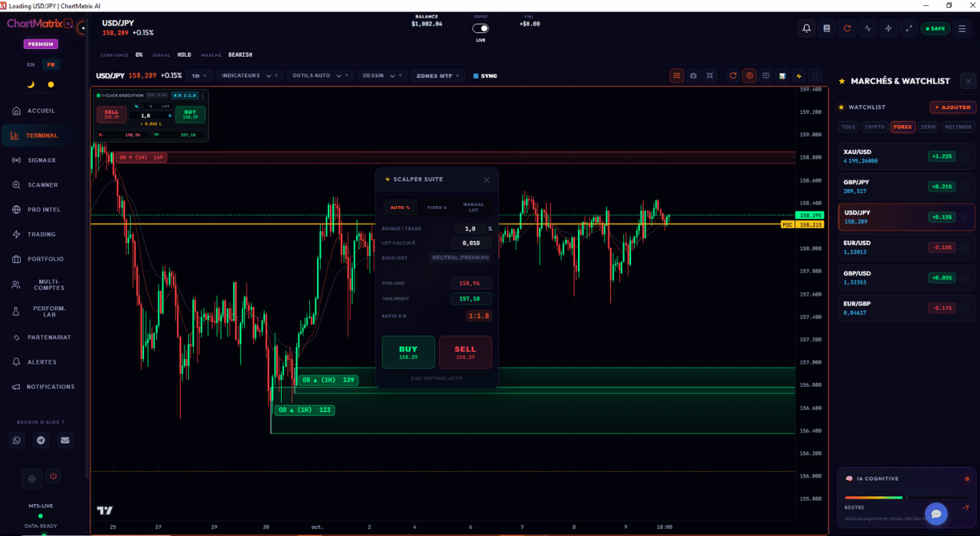Contact support via WhatsApp icon
980x536 pixels.
18,440
